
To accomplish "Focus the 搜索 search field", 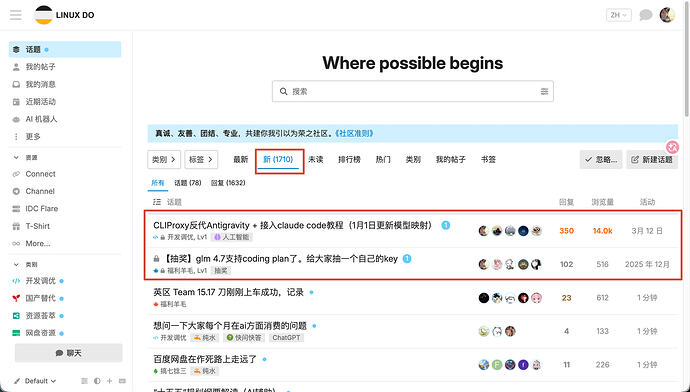I will point(413,92).
